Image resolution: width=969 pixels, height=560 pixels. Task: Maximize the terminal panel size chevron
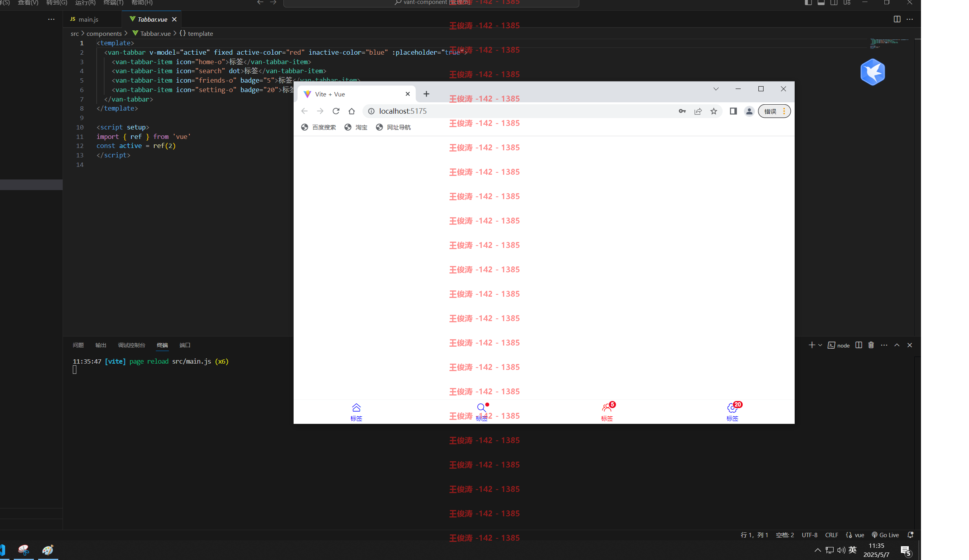[897, 345]
